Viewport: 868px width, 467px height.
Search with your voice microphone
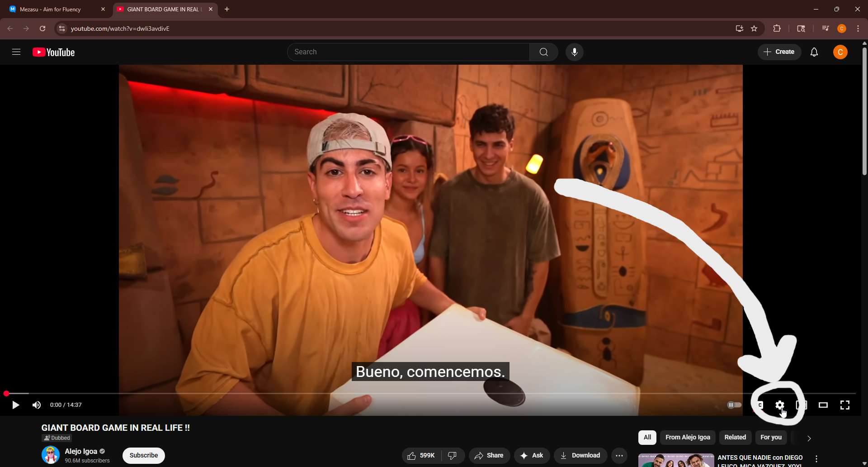coord(574,52)
